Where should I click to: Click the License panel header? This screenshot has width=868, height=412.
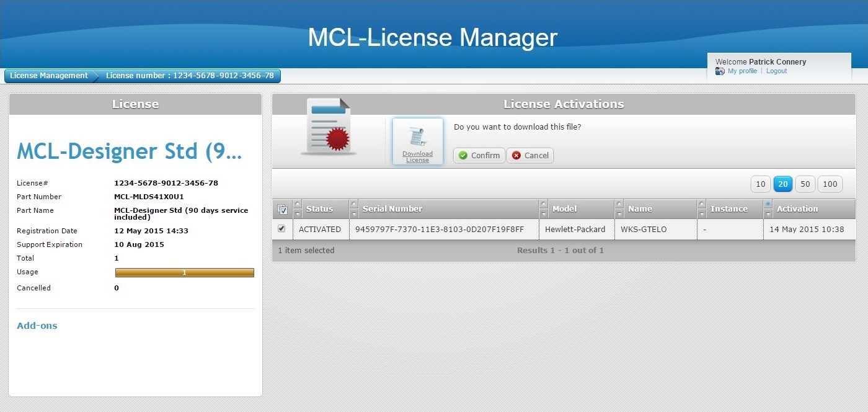(x=135, y=104)
